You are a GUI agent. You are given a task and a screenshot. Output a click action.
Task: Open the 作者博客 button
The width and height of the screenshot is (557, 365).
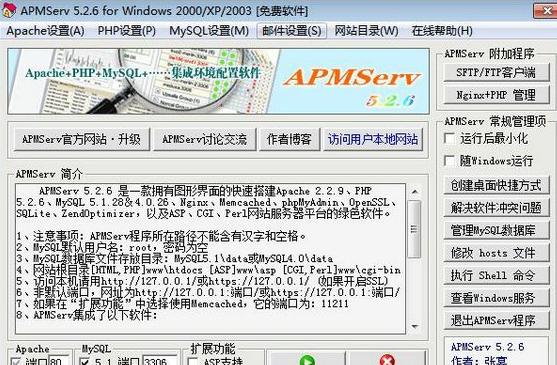point(289,139)
